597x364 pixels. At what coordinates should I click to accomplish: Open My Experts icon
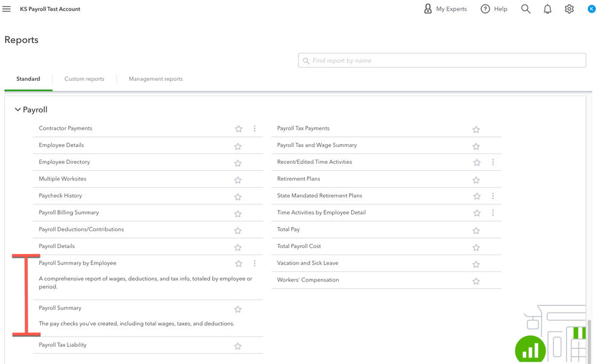coord(428,9)
